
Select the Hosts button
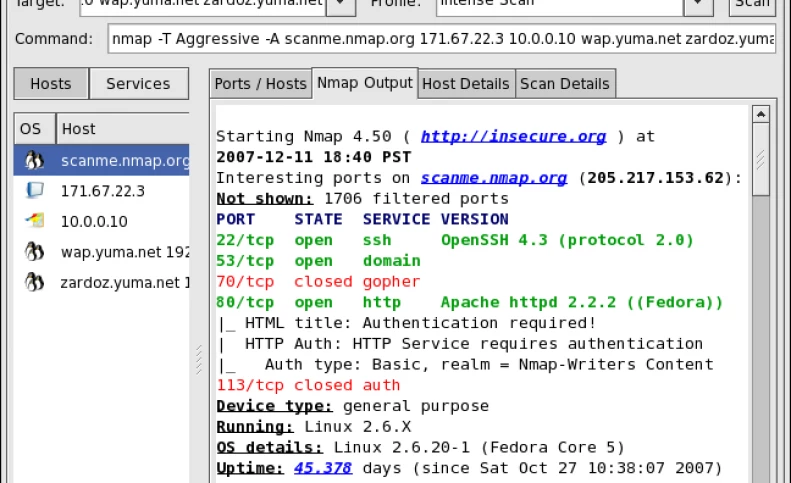click(51, 83)
